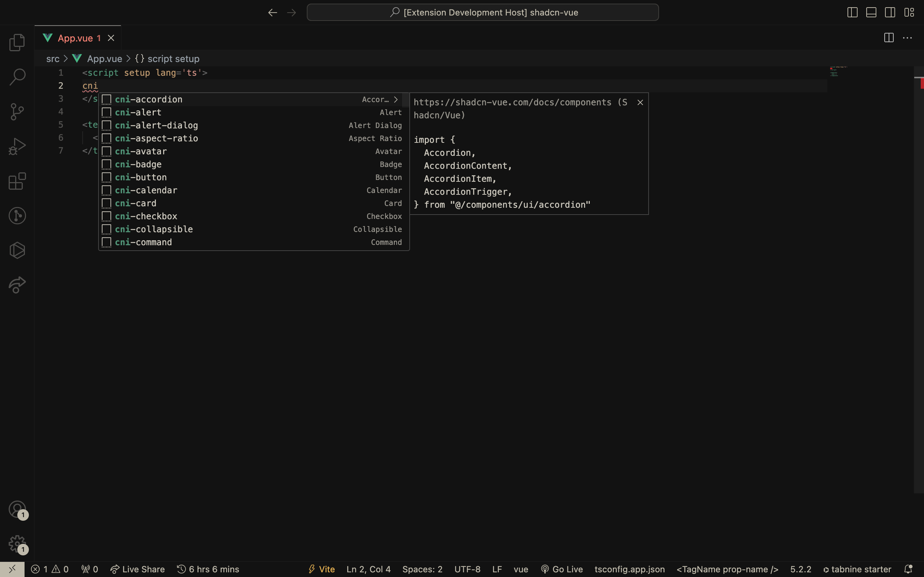Expand script setup breadcrumb dropdown

click(x=167, y=59)
